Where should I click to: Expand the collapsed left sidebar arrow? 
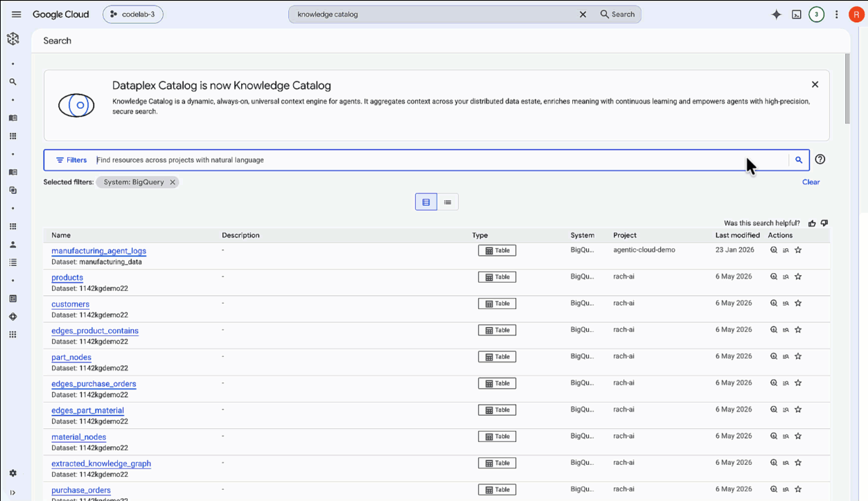click(12, 493)
